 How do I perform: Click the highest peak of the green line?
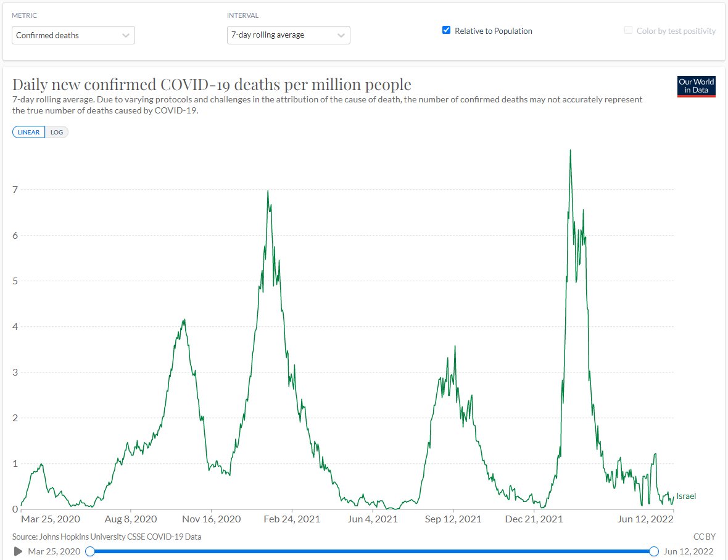(x=570, y=150)
